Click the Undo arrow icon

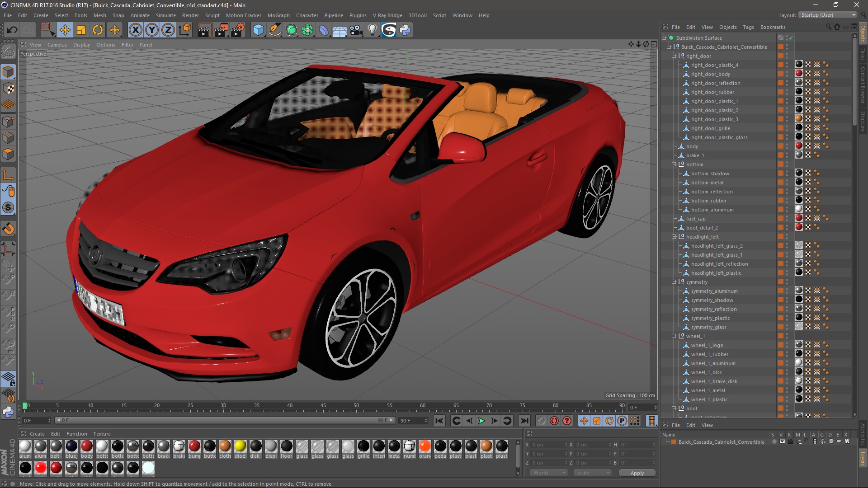click(x=12, y=30)
